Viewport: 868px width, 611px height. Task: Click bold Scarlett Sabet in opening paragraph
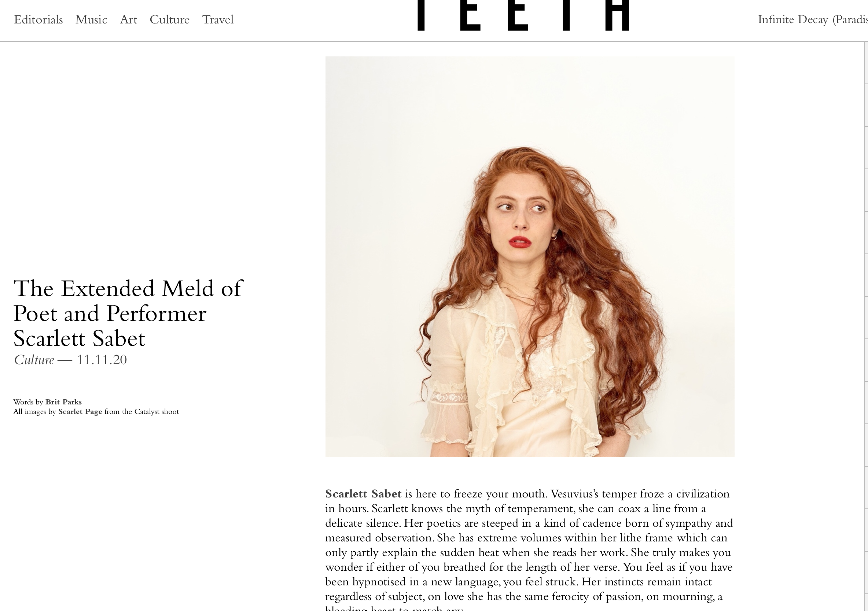coord(363,494)
